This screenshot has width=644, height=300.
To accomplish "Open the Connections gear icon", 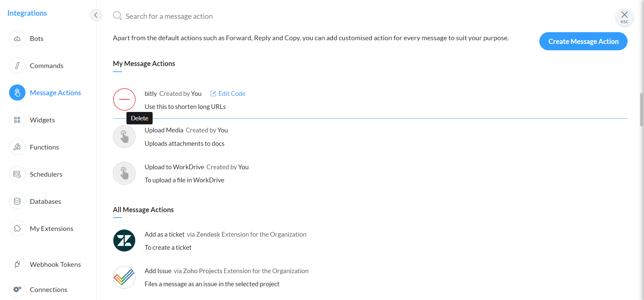I will 17,290.
